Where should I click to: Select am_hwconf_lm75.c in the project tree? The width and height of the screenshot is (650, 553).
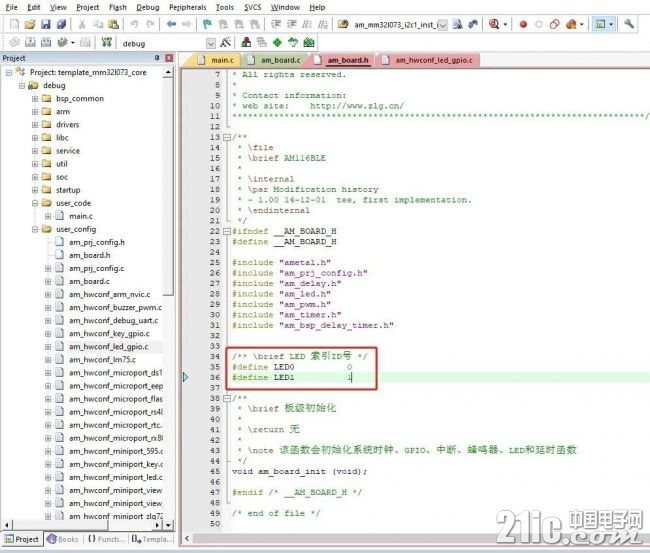coord(102,360)
